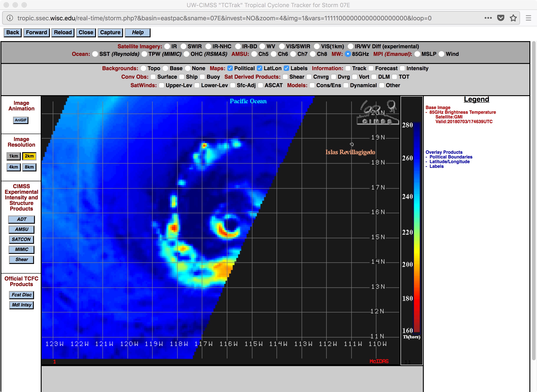Enable Dynamical models checkbox

point(346,85)
